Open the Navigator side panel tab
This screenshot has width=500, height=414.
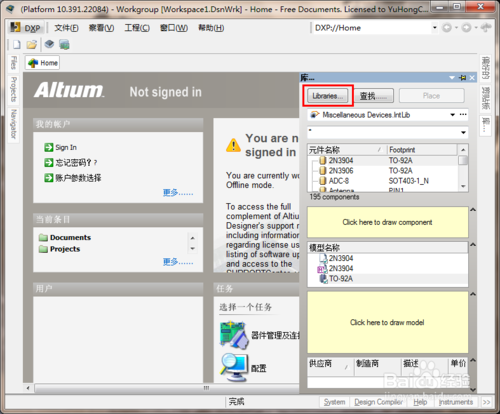[x=13, y=124]
